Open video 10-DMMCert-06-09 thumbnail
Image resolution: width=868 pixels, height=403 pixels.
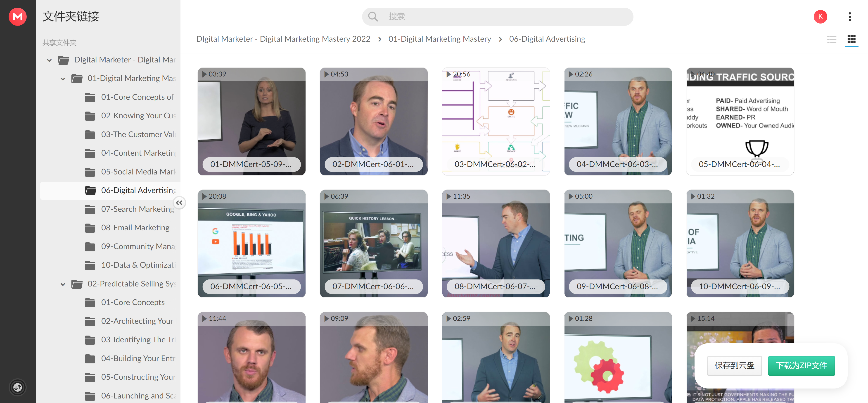[740, 243]
